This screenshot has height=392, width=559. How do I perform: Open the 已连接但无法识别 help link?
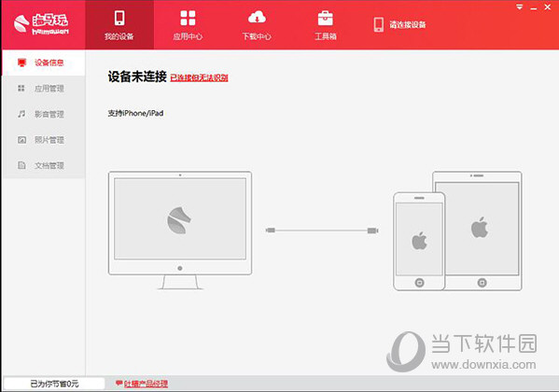pos(200,77)
